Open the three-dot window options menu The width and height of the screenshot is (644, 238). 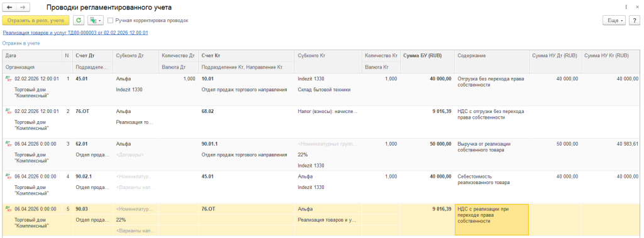coord(626,8)
